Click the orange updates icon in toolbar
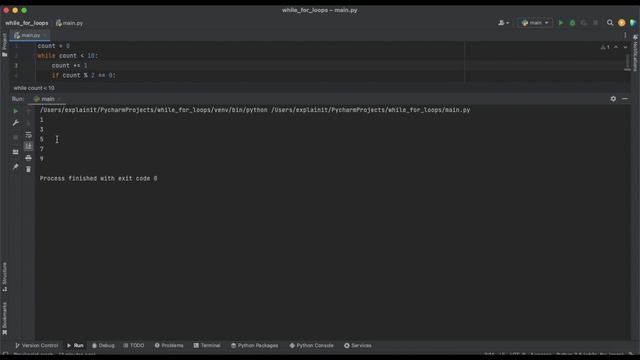 (622, 23)
